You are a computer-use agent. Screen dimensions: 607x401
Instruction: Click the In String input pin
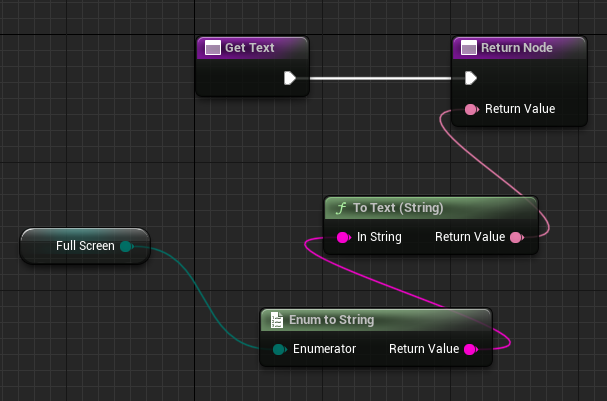(x=343, y=237)
